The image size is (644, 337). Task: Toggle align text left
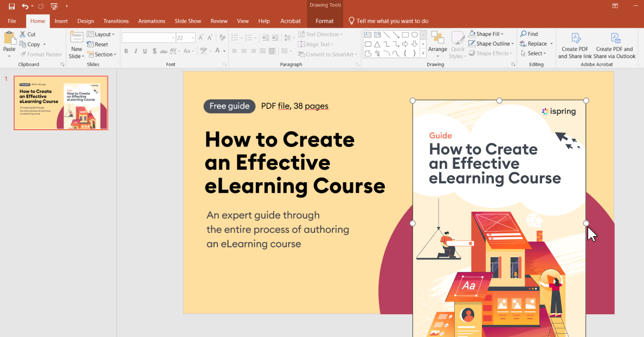point(235,51)
